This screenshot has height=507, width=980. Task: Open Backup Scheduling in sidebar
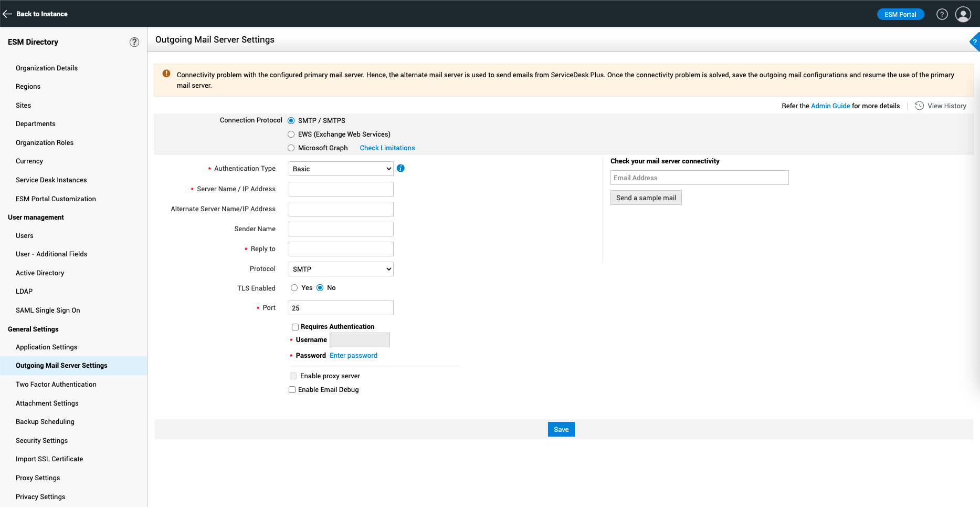(45, 422)
